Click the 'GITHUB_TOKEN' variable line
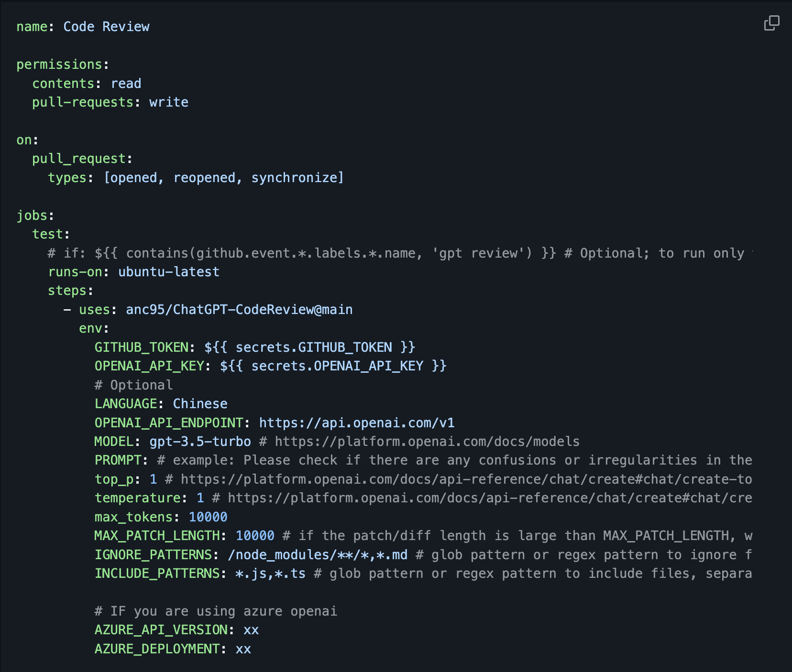 click(x=255, y=347)
